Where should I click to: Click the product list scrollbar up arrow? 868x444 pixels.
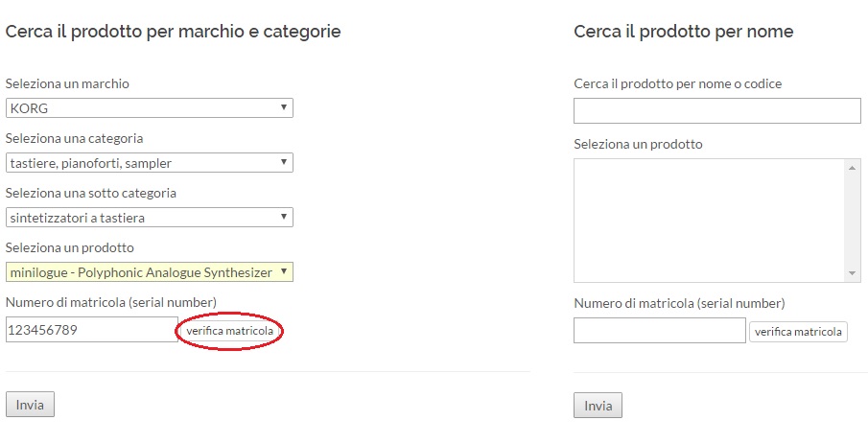pyautogui.click(x=853, y=167)
